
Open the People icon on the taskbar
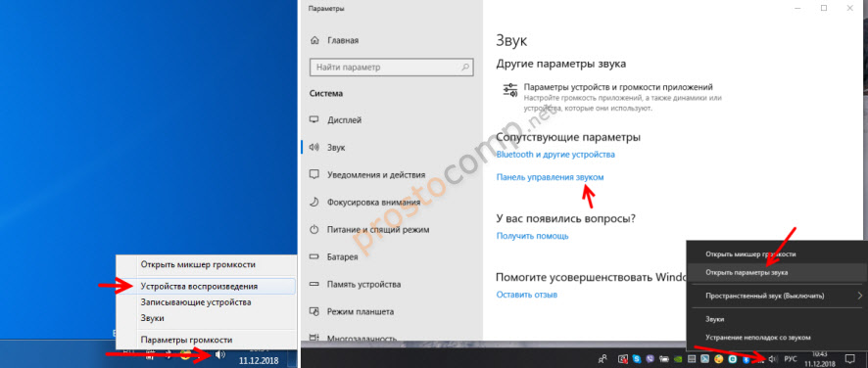[x=603, y=358]
